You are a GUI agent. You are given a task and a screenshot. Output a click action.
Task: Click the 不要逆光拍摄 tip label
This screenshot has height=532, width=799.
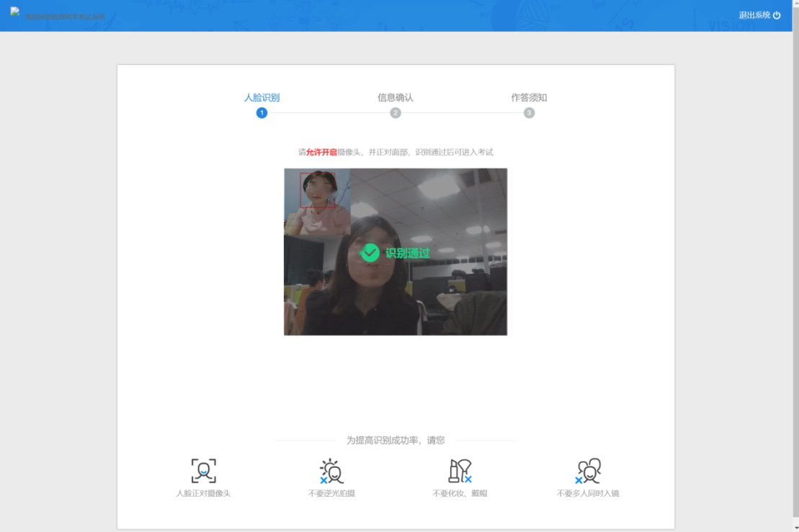pos(331,494)
